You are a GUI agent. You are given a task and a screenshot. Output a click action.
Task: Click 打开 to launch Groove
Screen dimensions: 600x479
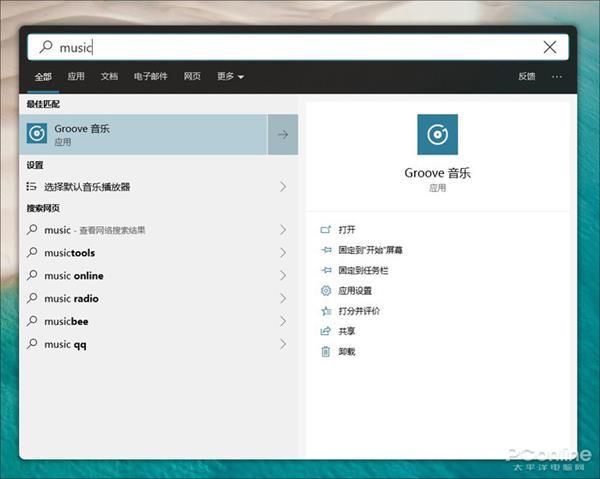347,230
